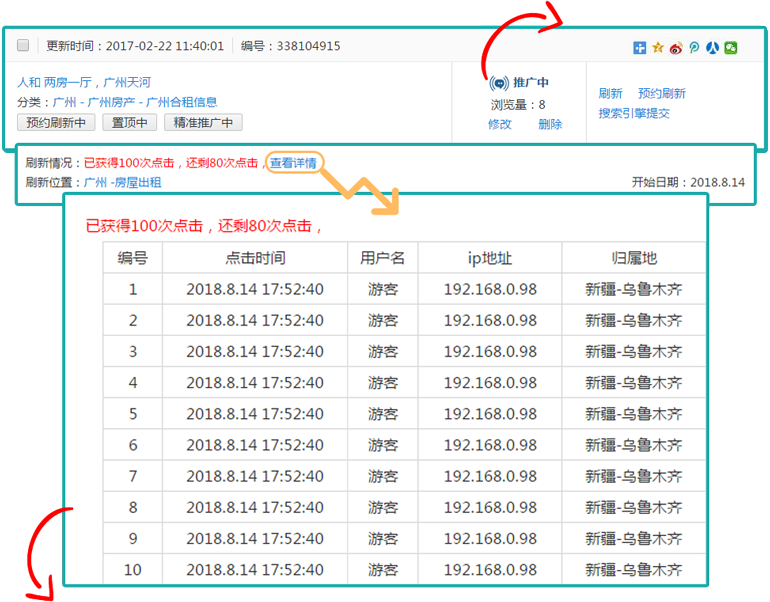Click the 广州 -房屋出租 refresh position link

(122, 183)
